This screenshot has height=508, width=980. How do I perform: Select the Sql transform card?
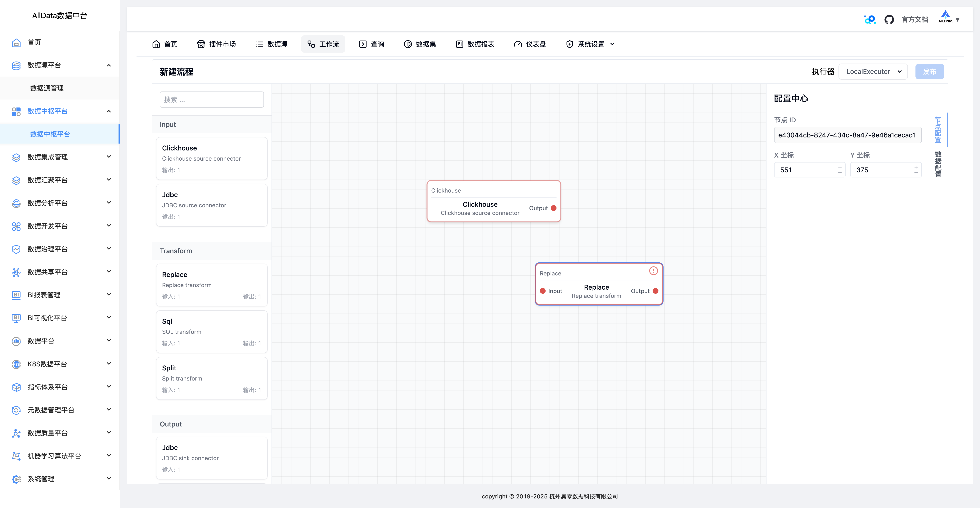click(x=212, y=332)
